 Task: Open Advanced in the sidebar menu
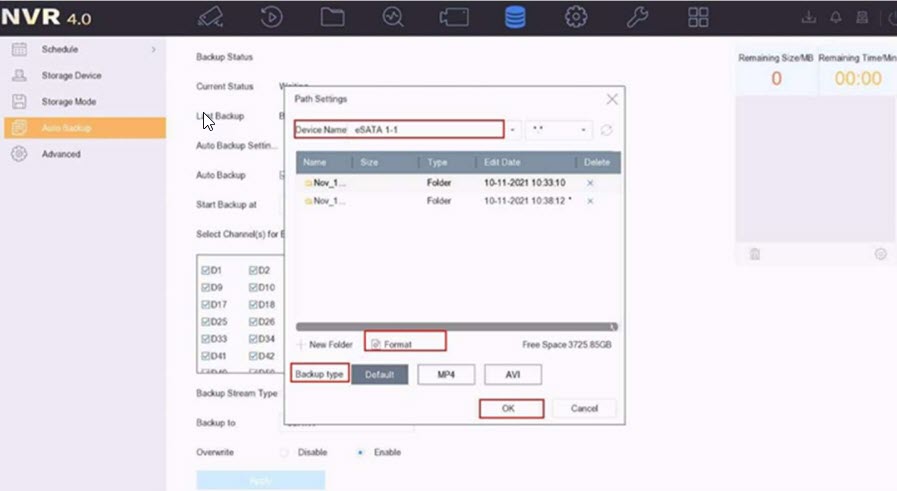[61, 154]
